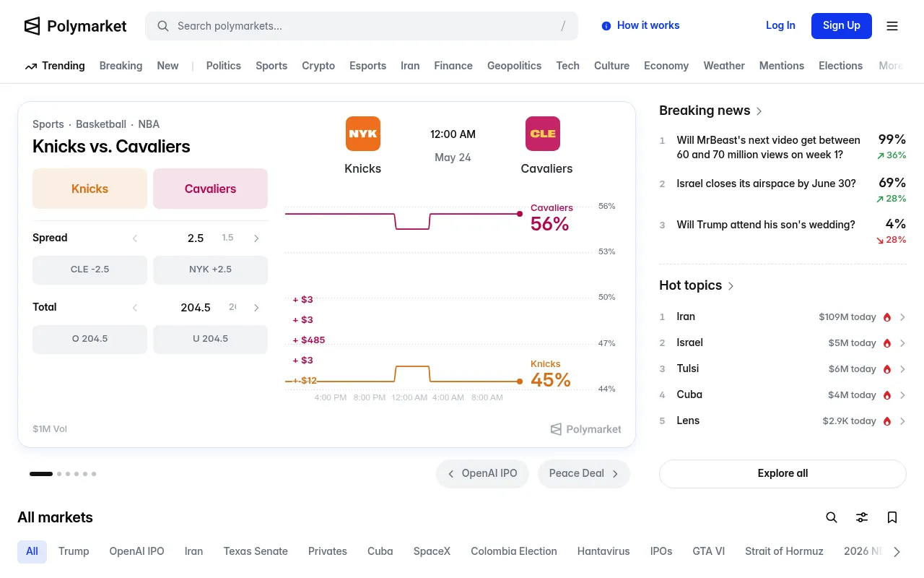Select U 204.5 total option
This screenshot has height=578, width=924.
pyautogui.click(x=210, y=339)
